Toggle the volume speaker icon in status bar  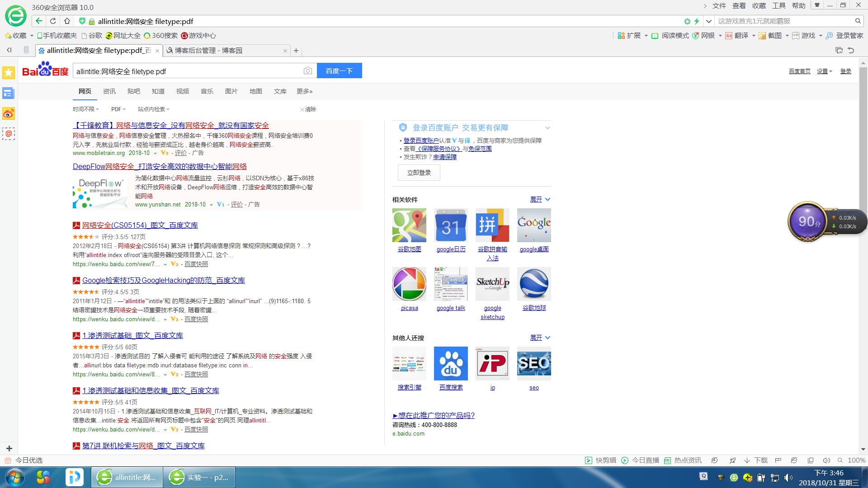tap(826, 460)
